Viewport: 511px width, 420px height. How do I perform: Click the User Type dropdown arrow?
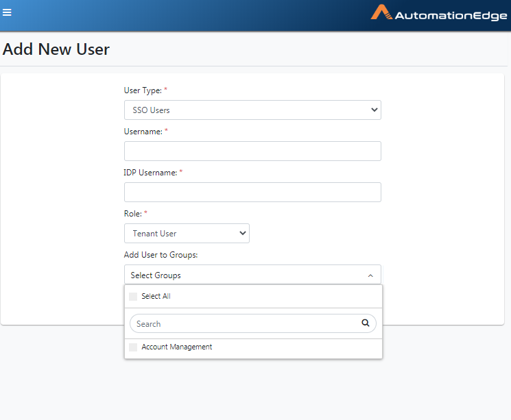[x=374, y=110]
